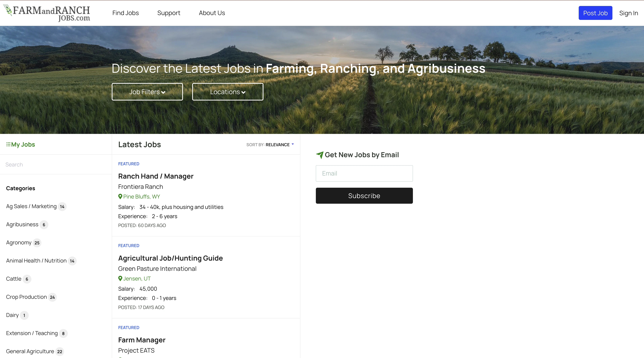Go to the Support page
The image size is (644, 358).
pos(169,13)
